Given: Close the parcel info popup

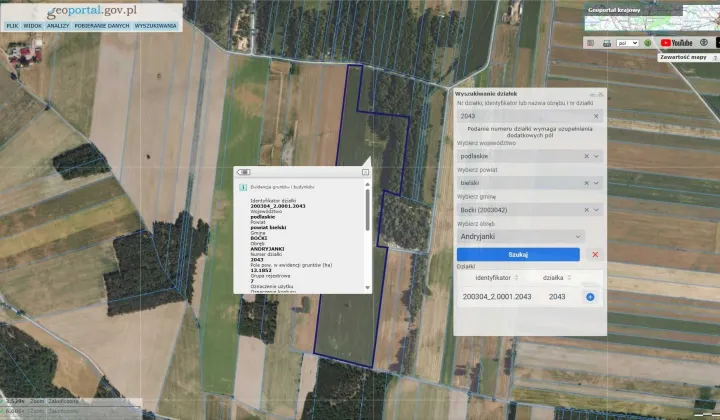Looking at the screenshot, I should click(x=365, y=172).
